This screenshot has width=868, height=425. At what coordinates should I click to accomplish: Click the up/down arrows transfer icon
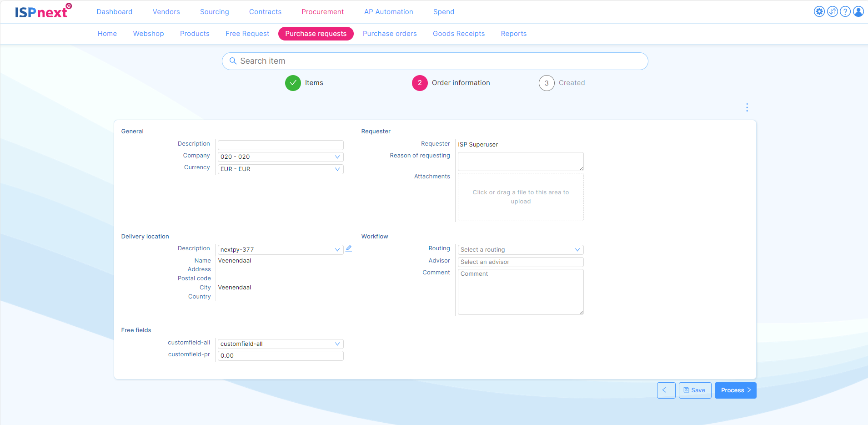[832, 12]
